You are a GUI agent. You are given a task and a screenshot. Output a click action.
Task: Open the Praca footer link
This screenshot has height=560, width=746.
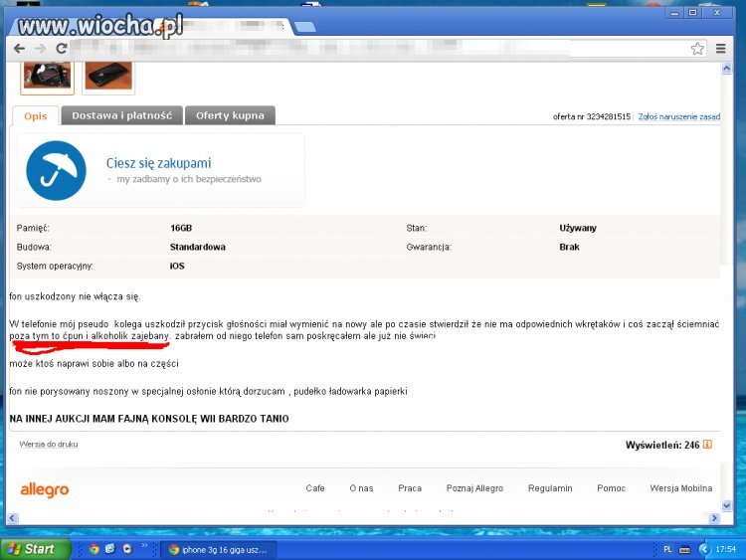410,488
